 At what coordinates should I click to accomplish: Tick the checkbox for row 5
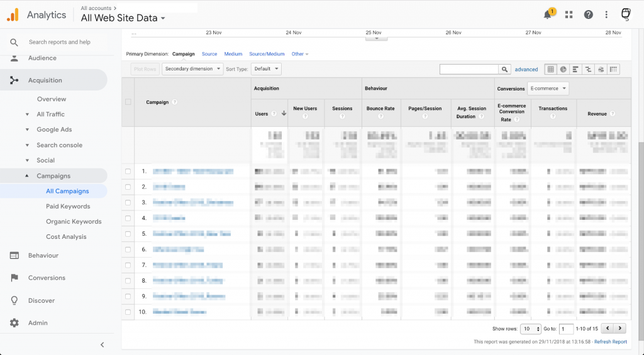pyautogui.click(x=128, y=234)
